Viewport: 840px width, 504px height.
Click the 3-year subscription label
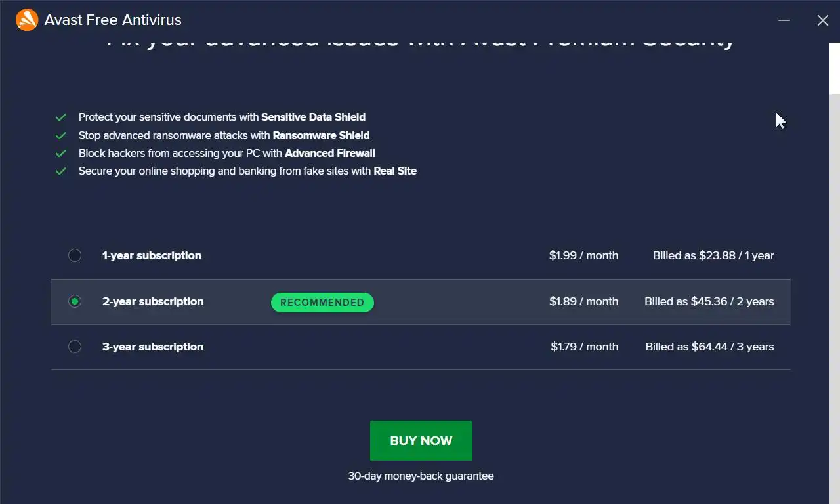pos(153,346)
